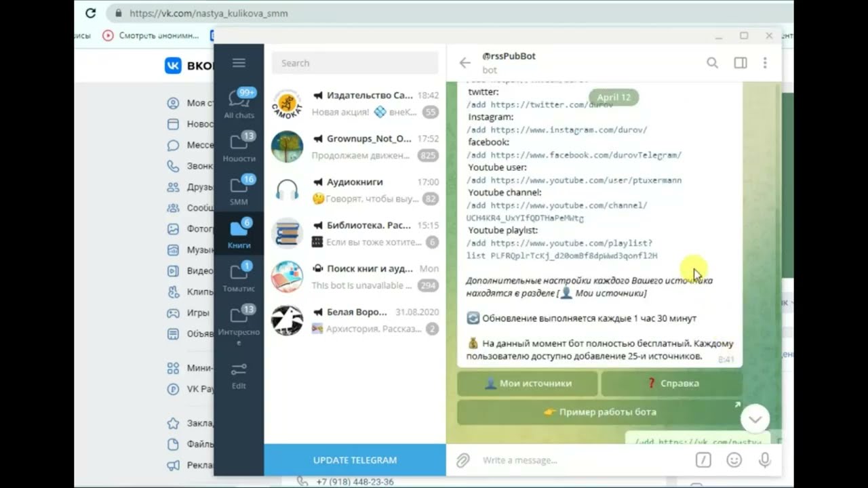Click the voice message microphone icon

pos(764,460)
